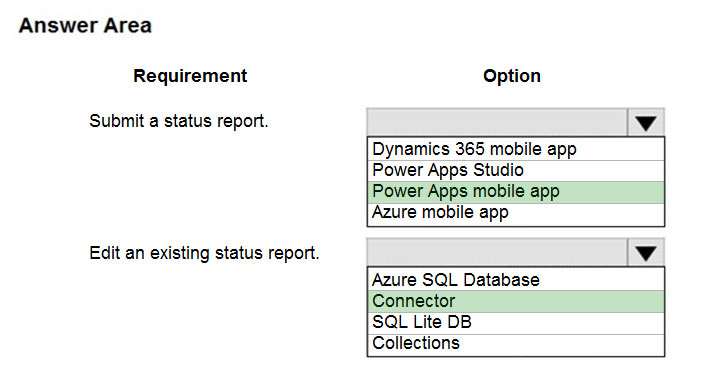Select the Dynamics 365 mobile app option
The width and height of the screenshot is (709, 382).
(x=515, y=149)
